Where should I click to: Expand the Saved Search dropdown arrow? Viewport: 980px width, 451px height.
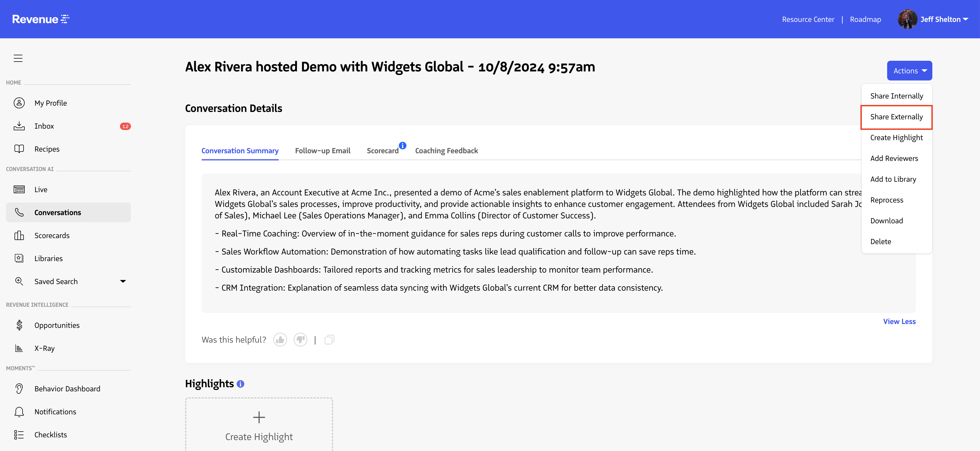[123, 281]
